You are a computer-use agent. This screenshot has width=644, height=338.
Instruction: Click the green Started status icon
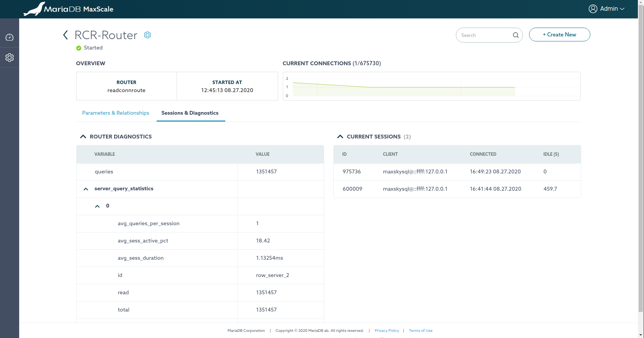tap(79, 48)
